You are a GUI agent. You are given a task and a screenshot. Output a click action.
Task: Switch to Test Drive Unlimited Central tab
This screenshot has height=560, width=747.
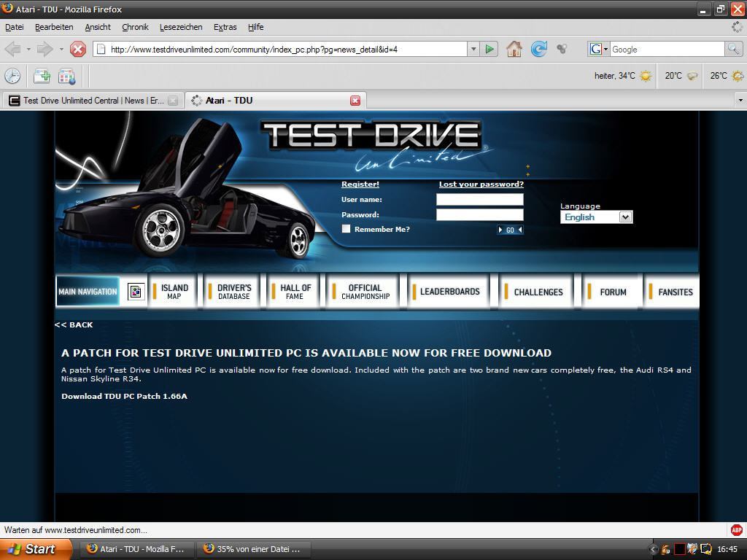(93, 101)
